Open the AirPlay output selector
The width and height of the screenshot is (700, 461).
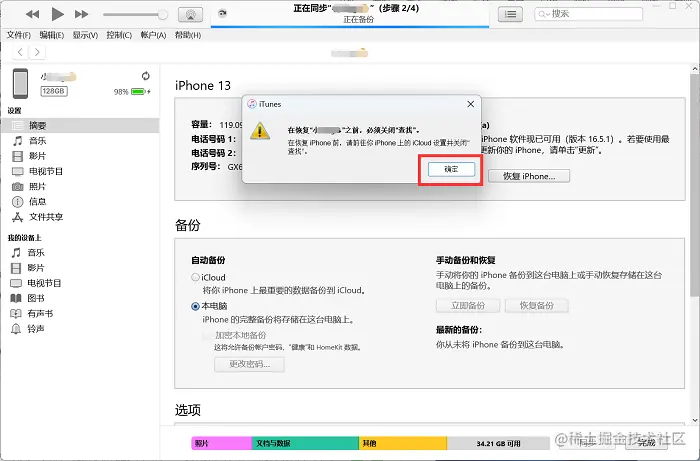click(x=190, y=15)
